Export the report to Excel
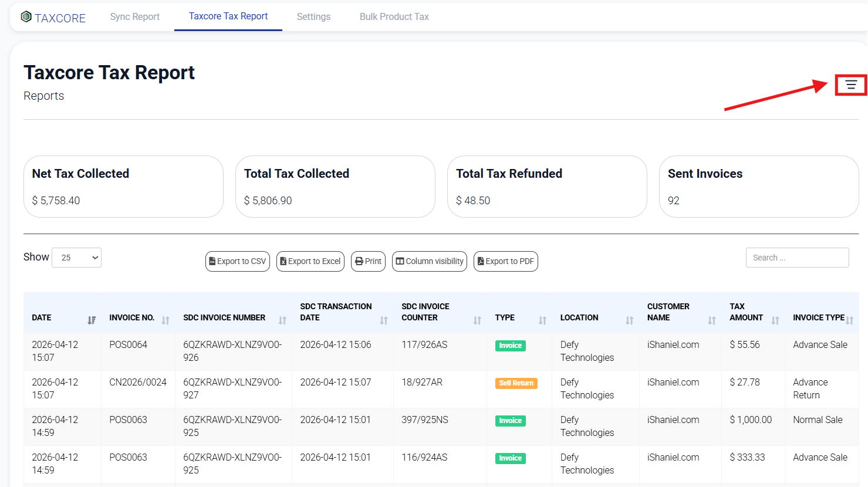868x487 pixels. (310, 261)
